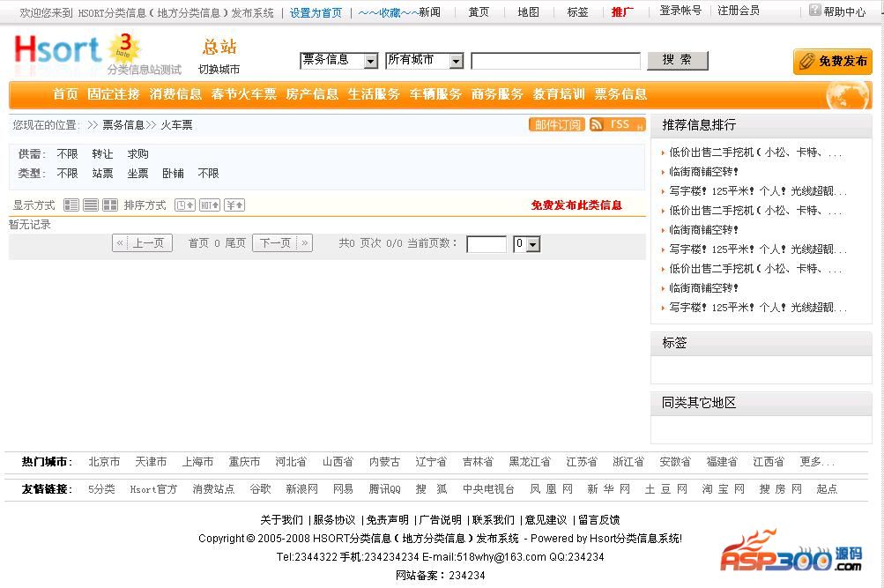Select hot city 上海市

197,462
